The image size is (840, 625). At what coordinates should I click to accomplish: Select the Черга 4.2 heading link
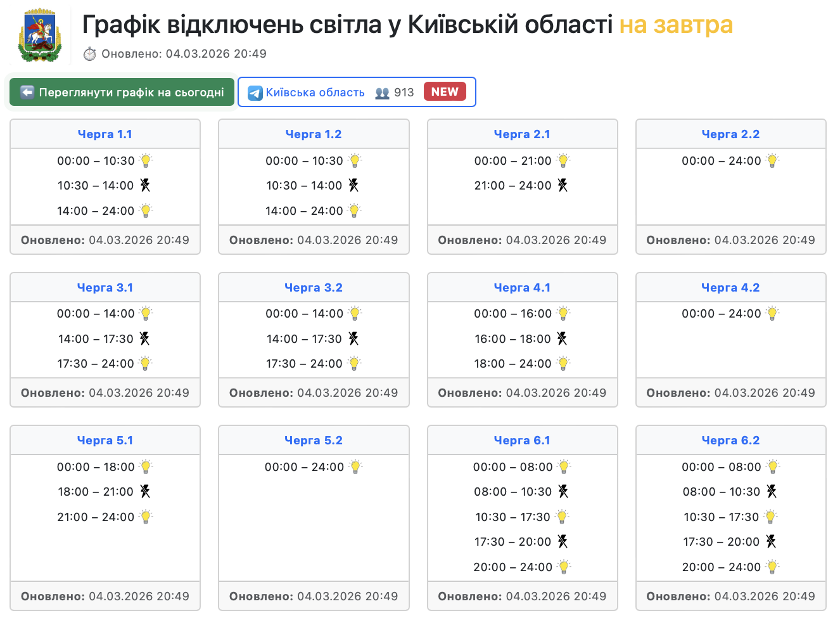(730, 288)
